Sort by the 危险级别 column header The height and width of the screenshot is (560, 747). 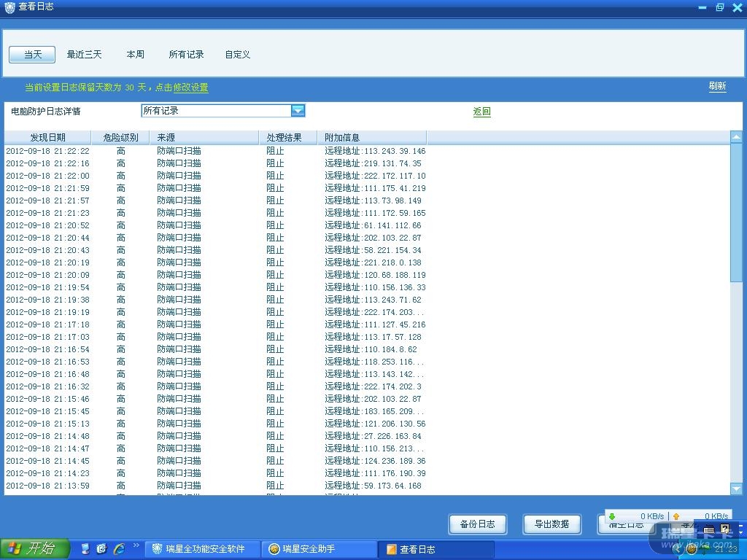point(120,138)
